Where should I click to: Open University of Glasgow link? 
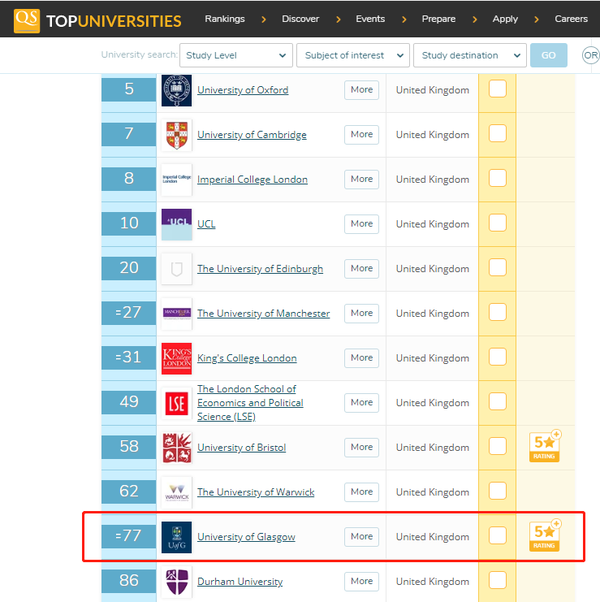coord(246,537)
